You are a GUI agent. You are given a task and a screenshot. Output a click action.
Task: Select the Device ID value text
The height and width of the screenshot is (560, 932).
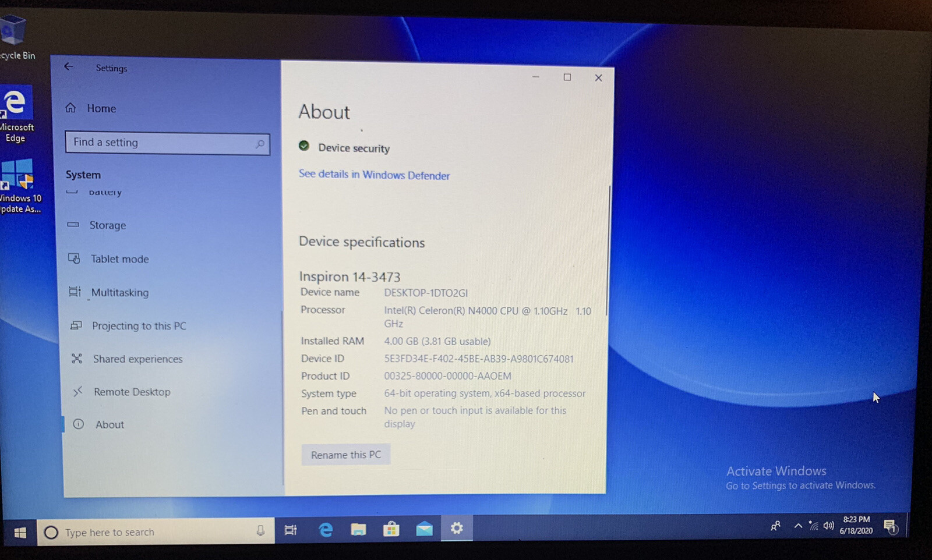pyautogui.click(x=479, y=359)
